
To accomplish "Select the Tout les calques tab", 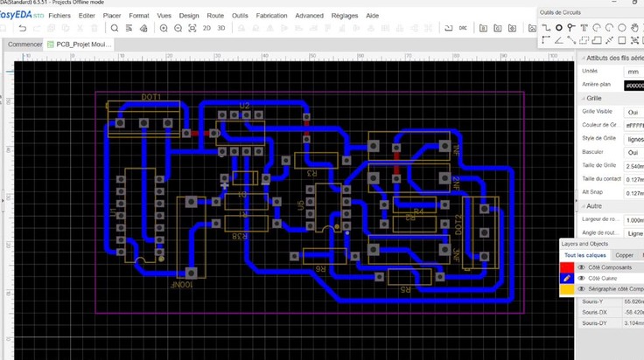I will [584, 255].
